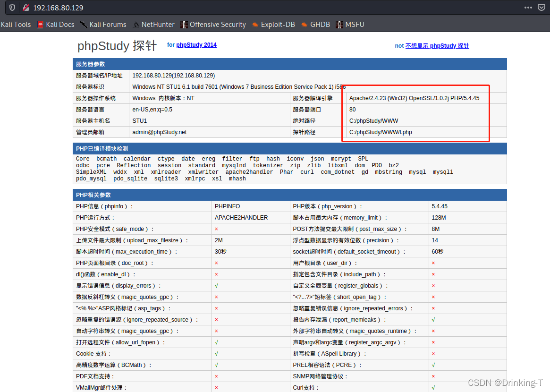
Task: Click the NetHunter bookmark icon
Action: pyautogui.click(x=136, y=25)
